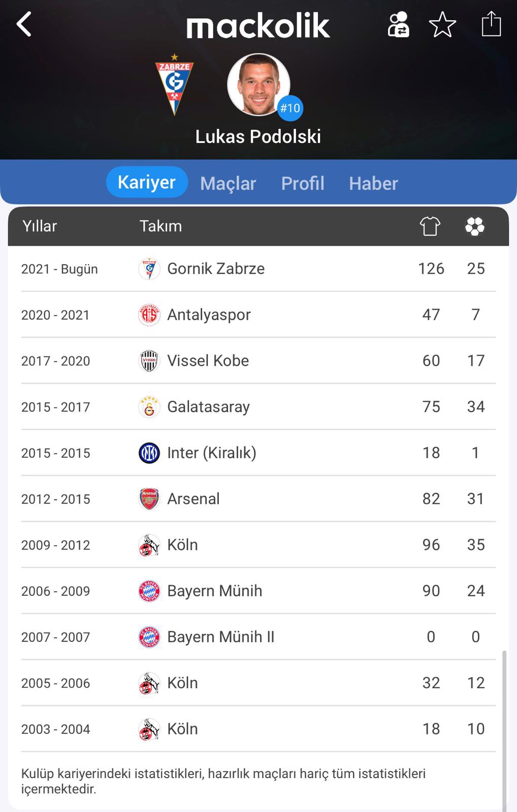Tap the Arsenal club logo
Viewport: 517px width, 812px height.
click(x=149, y=499)
